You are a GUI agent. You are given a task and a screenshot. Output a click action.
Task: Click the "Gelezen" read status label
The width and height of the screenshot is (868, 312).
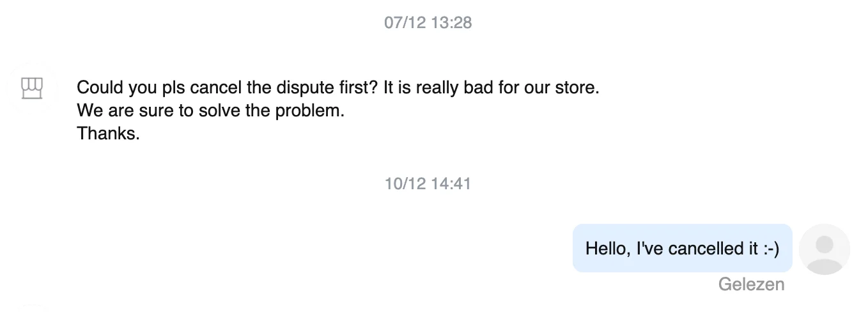pos(751,284)
